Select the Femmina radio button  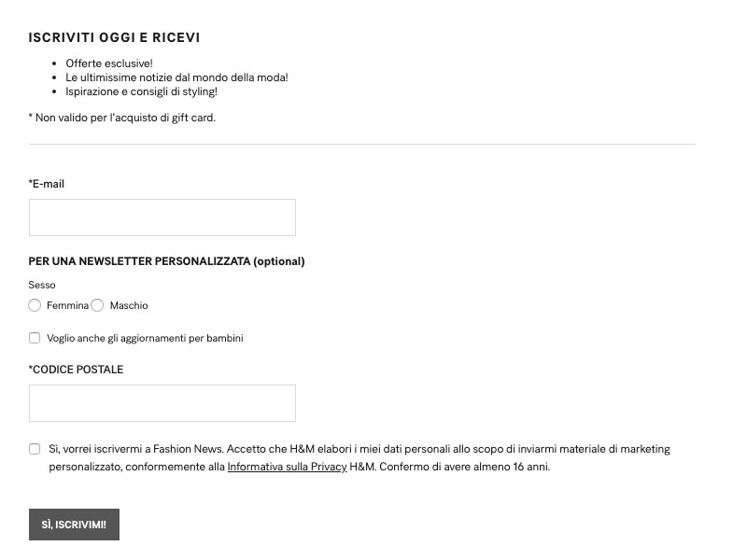(x=35, y=305)
